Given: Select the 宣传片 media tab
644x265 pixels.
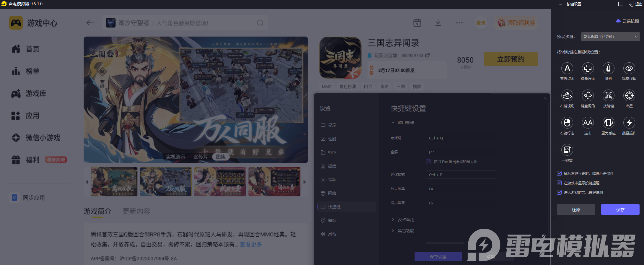Looking at the screenshot, I should (200, 157).
